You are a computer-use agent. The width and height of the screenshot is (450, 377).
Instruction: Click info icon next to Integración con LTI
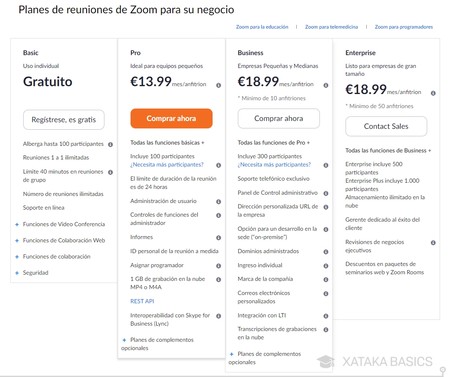pyautogui.click(x=326, y=316)
